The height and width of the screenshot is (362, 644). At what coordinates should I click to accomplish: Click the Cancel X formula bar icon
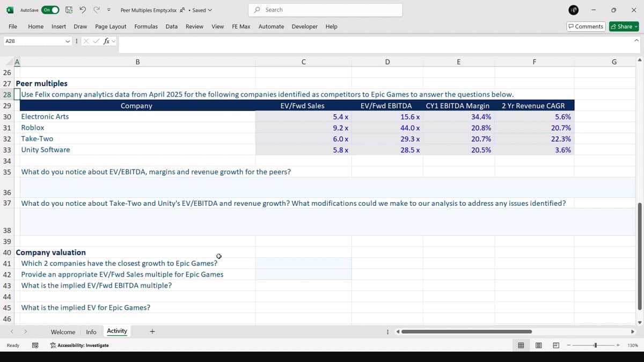pos(86,41)
